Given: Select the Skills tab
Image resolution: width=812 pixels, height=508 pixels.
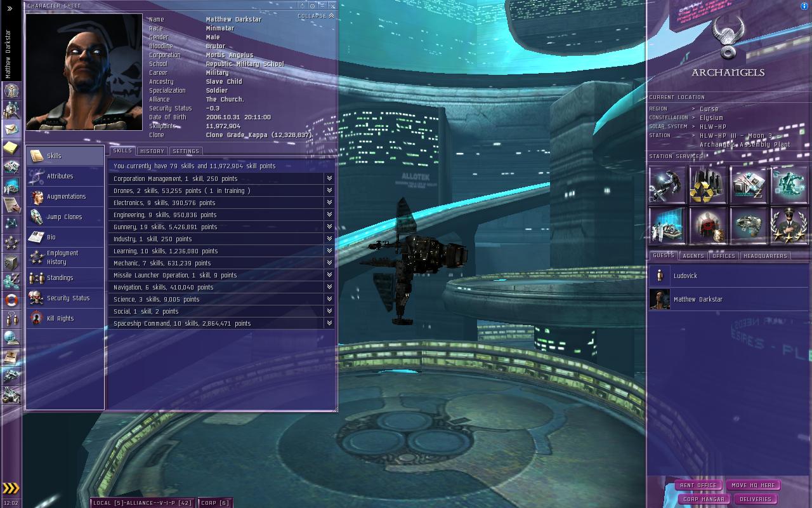Looking at the screenshot, I should [122, 151].
